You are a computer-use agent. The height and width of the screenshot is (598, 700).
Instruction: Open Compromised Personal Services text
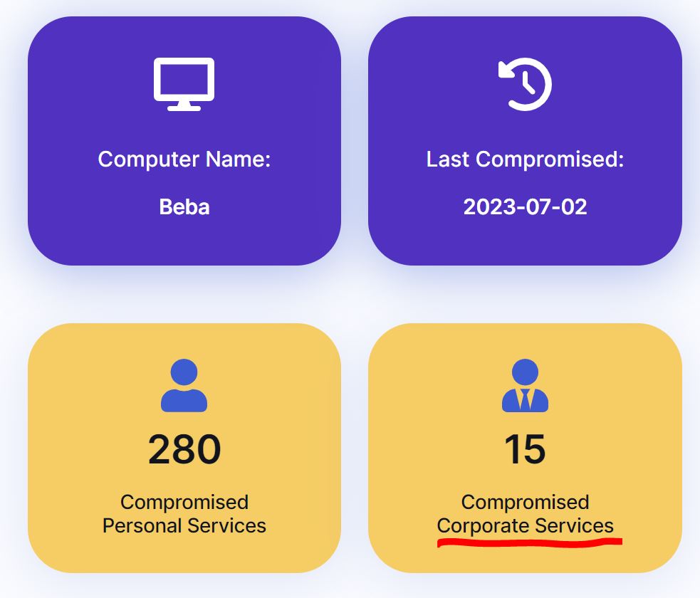click(x=184, y=514)
